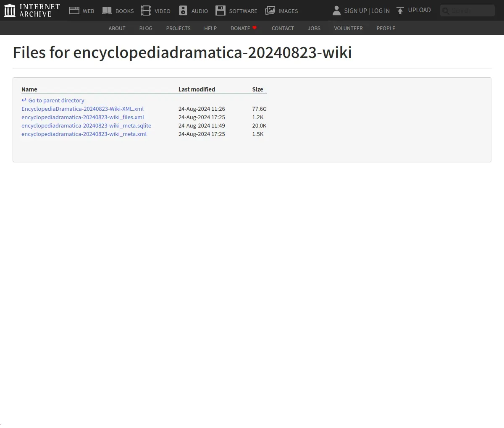This screenshot has height=428, width=504.
Task: Click the red Donate heart icon
Action: [x=255, y=28]
